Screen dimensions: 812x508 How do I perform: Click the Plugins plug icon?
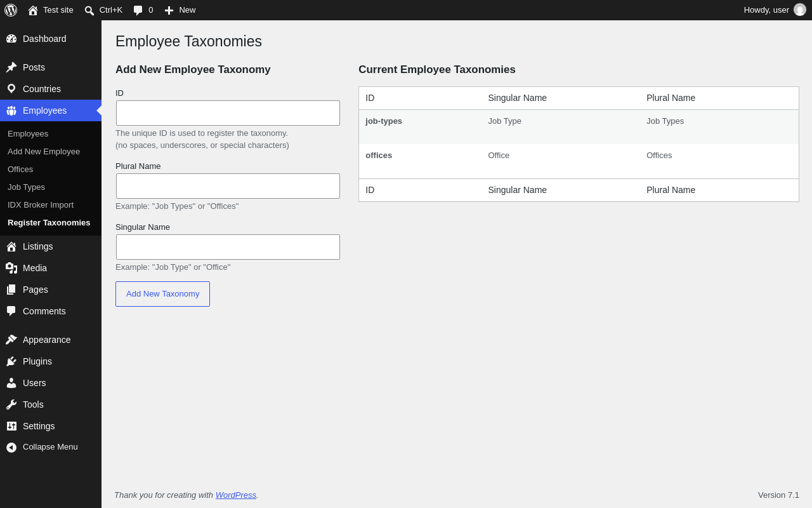[x=11, y=361]
